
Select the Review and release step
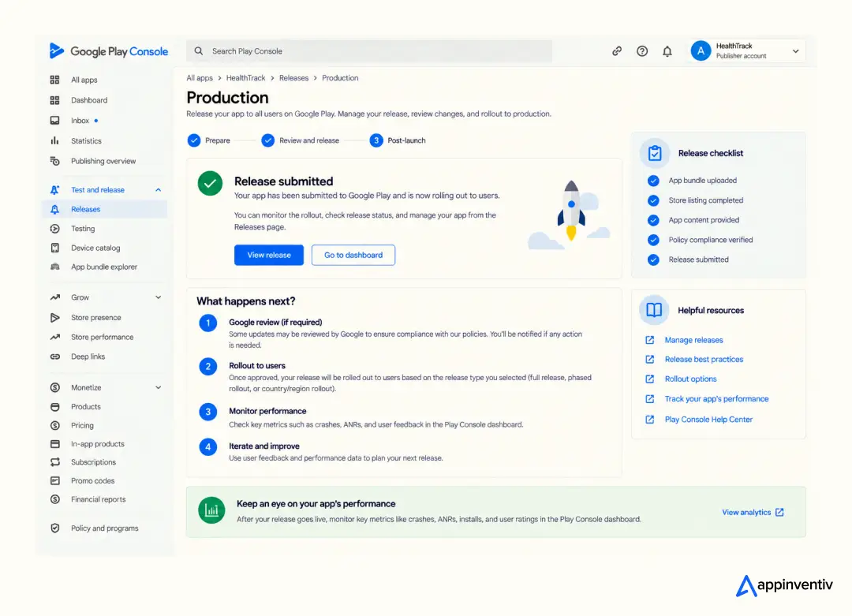[301, 140]
